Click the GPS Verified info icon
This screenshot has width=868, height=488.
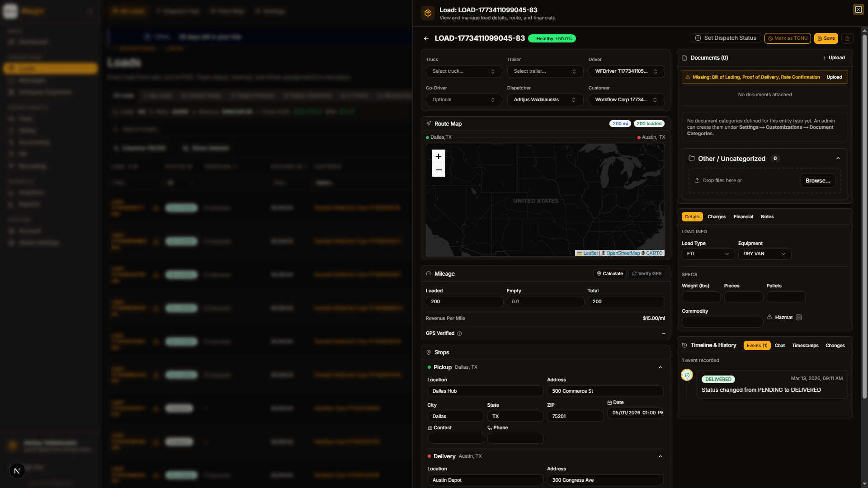pos(459,333)
